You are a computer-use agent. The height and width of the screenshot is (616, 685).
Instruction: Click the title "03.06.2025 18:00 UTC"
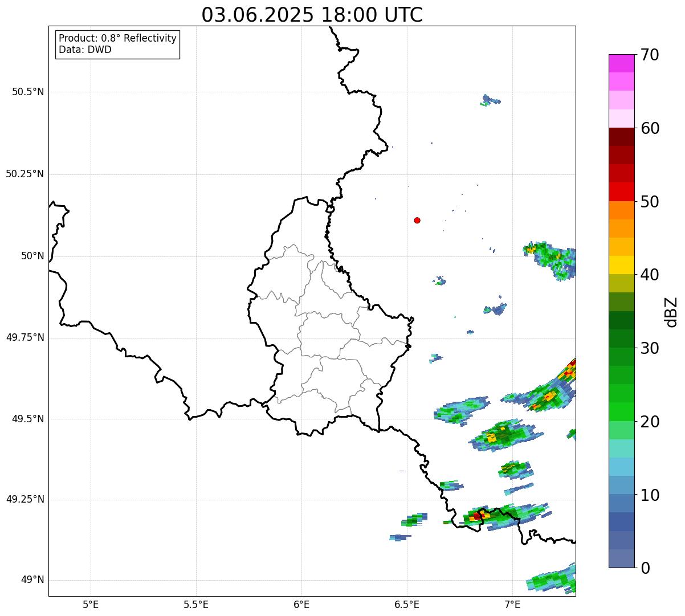[x=312, y=15]
